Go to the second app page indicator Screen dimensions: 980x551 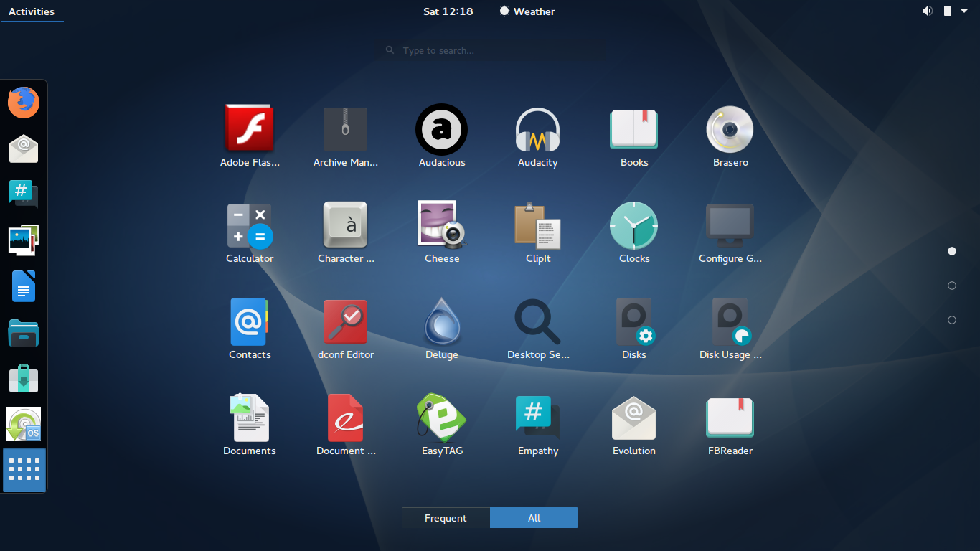[952, 286]
